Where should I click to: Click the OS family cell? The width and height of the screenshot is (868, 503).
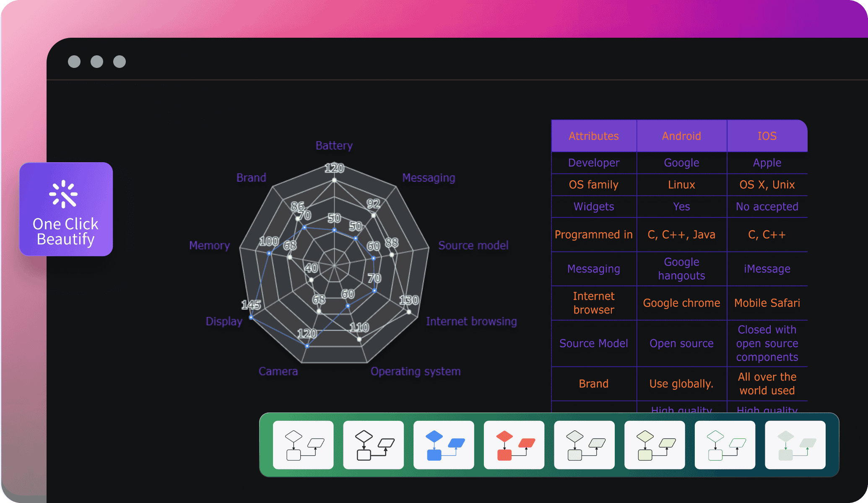tap(594, 184)
